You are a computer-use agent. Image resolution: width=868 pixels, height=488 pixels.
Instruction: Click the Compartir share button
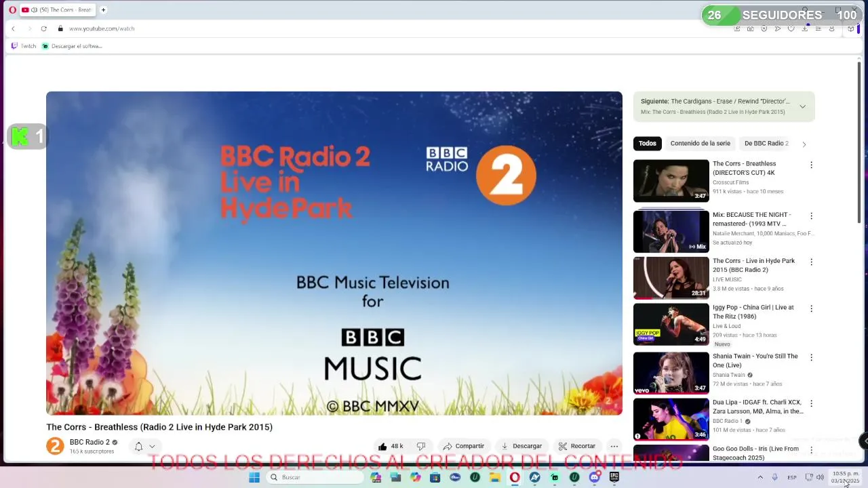point(463,446)
